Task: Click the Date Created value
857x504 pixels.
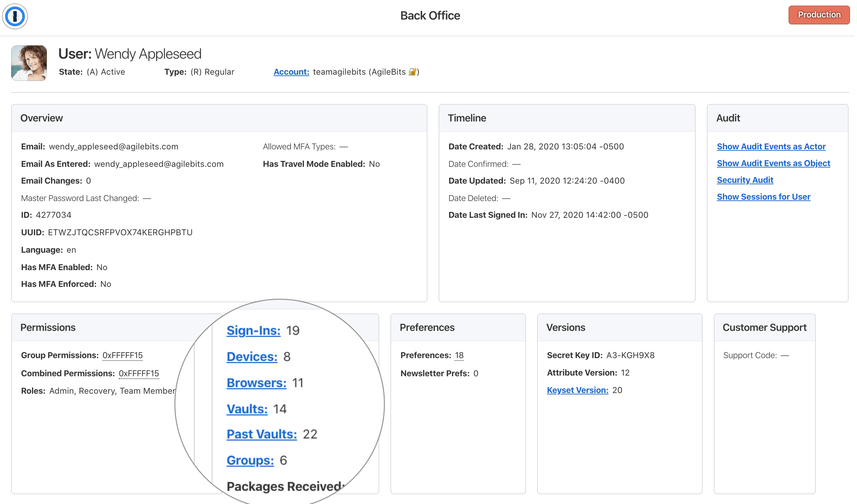Action: [x=565, y=147]
